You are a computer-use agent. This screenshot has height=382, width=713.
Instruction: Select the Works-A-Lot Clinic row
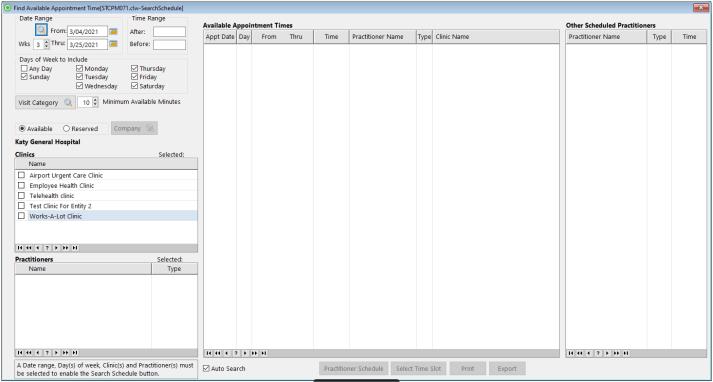[106, 216]
